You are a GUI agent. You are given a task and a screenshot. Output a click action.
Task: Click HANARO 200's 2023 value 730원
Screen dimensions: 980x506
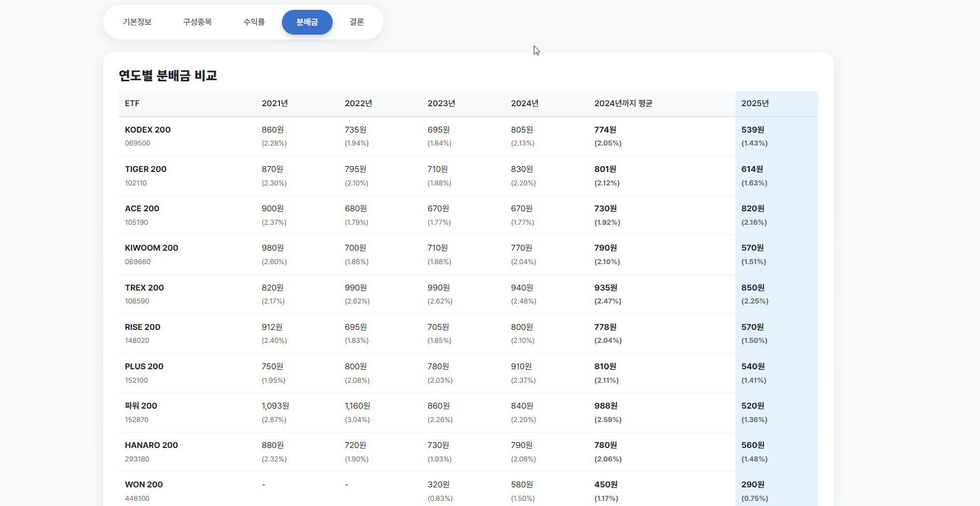click(438, 445)
